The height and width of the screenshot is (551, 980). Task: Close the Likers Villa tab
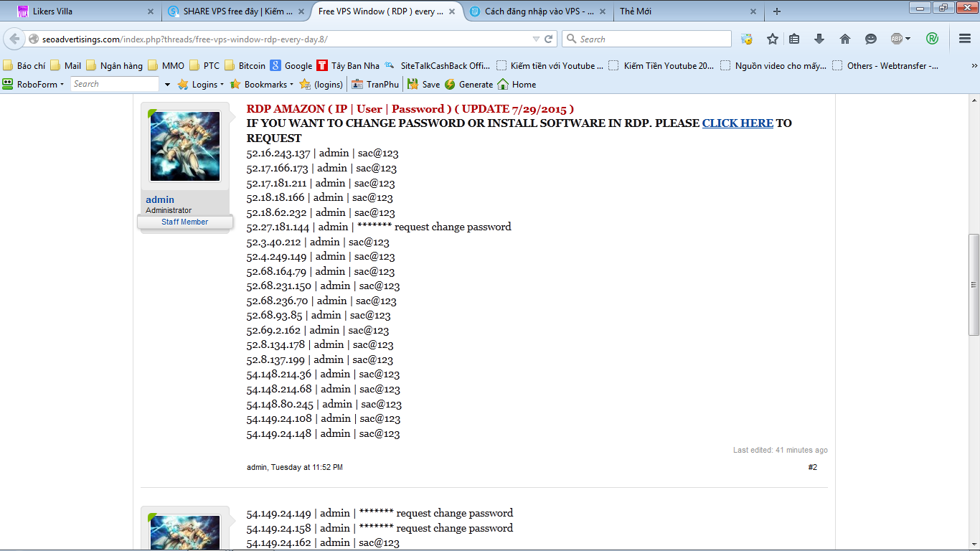click(x=151, y=11)
